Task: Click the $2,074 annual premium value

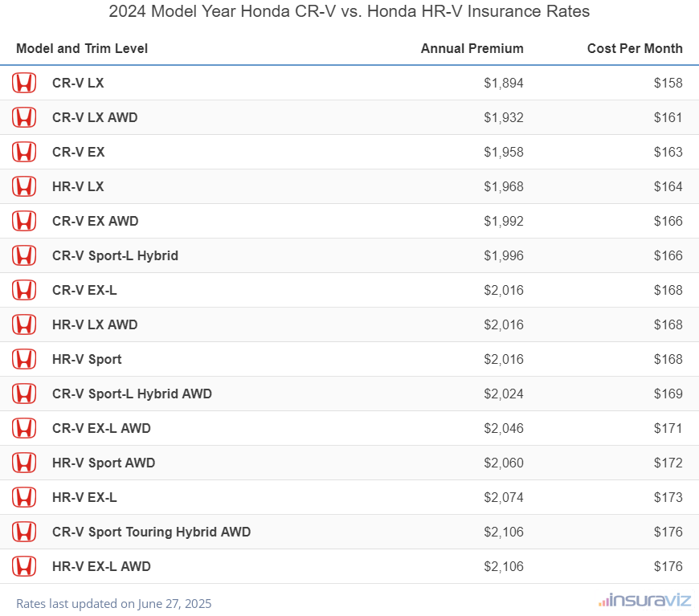Action: (x=504, y=498)
